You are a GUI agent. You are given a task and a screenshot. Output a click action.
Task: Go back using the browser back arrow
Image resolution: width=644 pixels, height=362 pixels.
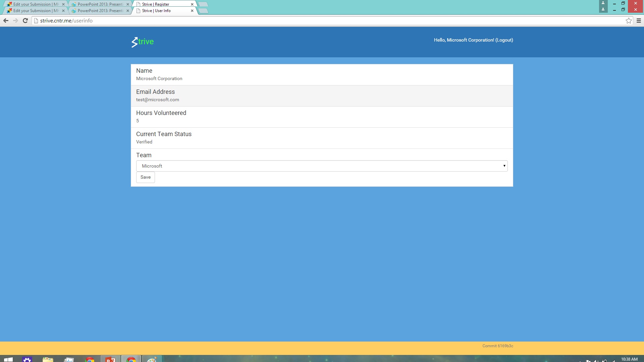[x=6, y=21]
